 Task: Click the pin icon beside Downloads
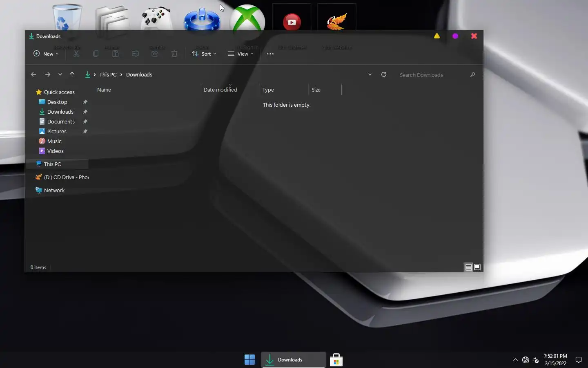[85, 112]
